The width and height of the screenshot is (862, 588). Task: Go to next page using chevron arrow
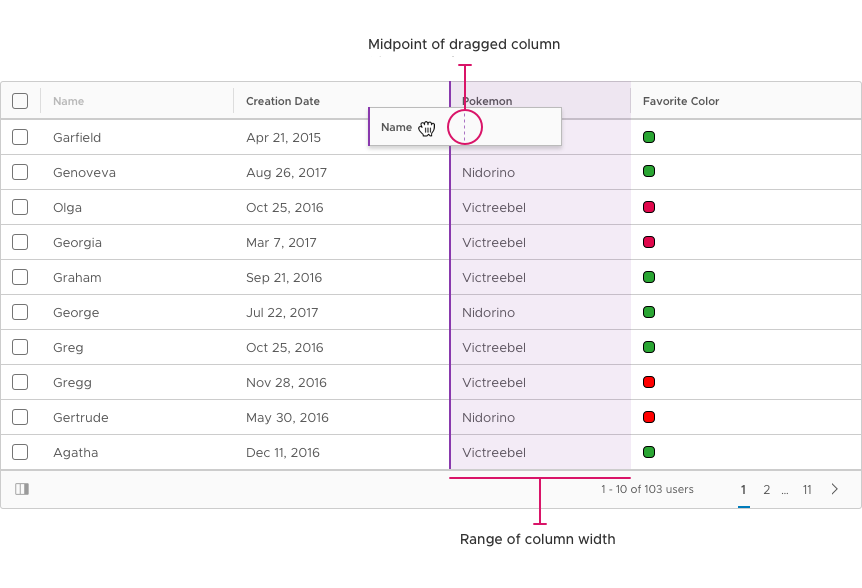point(835,489)
